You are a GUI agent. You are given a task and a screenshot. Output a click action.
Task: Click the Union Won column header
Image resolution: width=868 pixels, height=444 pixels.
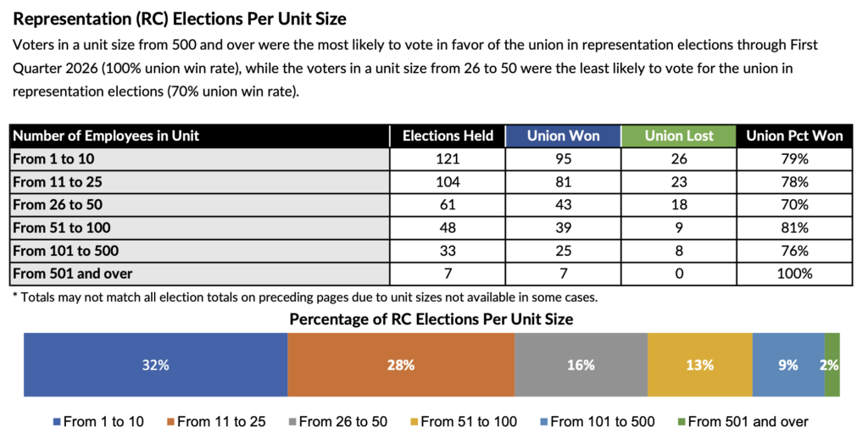[563, 136]
